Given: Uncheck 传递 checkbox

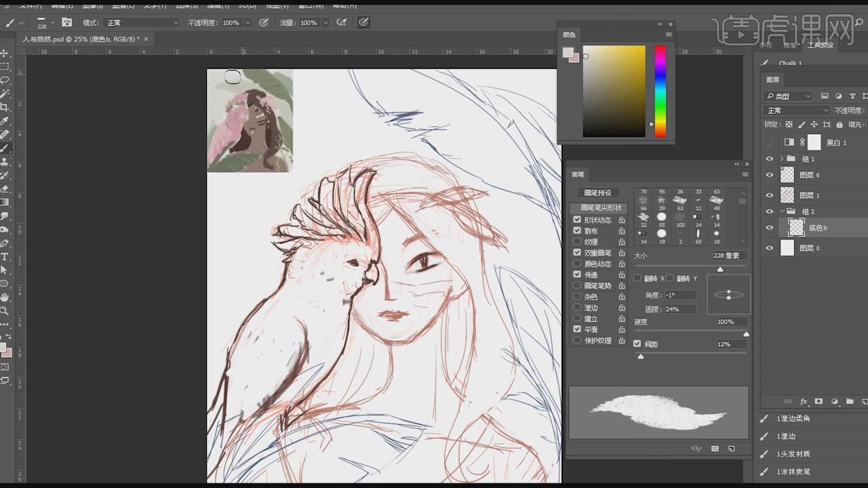Looking at the screenshot, I should tap(577, 274).
